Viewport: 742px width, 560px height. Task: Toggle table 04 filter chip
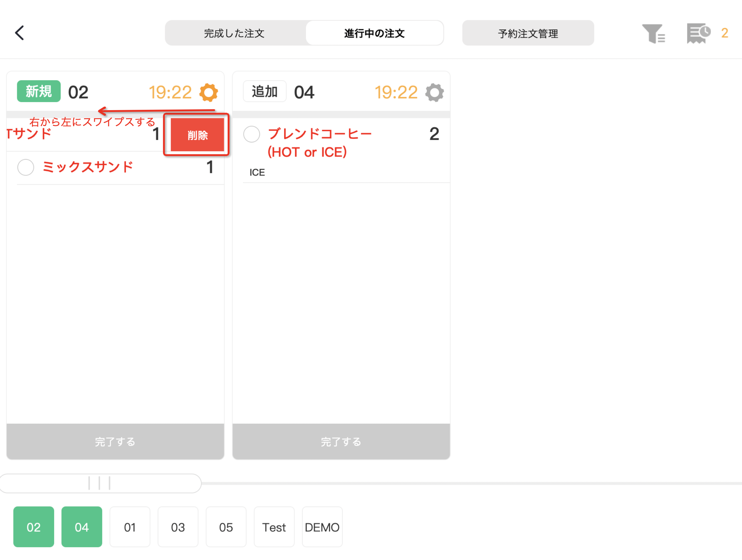[x=82, y=527]
